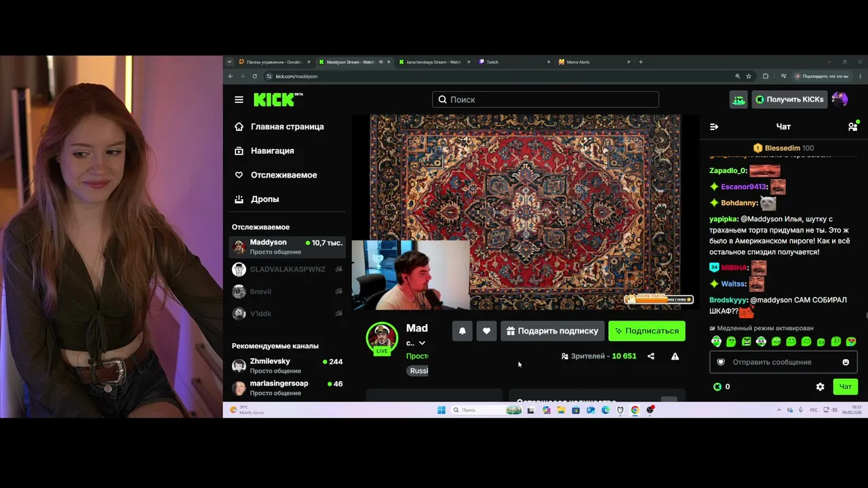The height and width of the screenshot is (488, 868).
Task: Open the Maddyson followed channel
Action: (x=288, y=247)
